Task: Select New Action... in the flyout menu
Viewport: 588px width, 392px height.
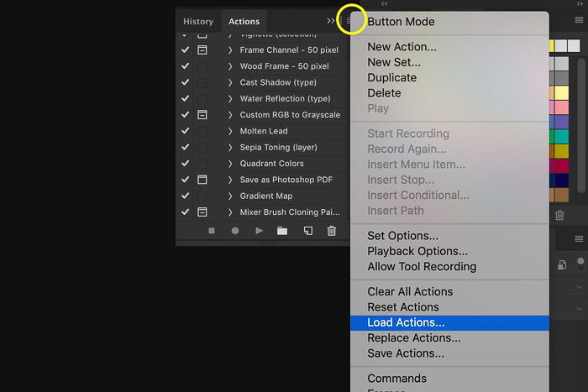Action: click(402, 47)
